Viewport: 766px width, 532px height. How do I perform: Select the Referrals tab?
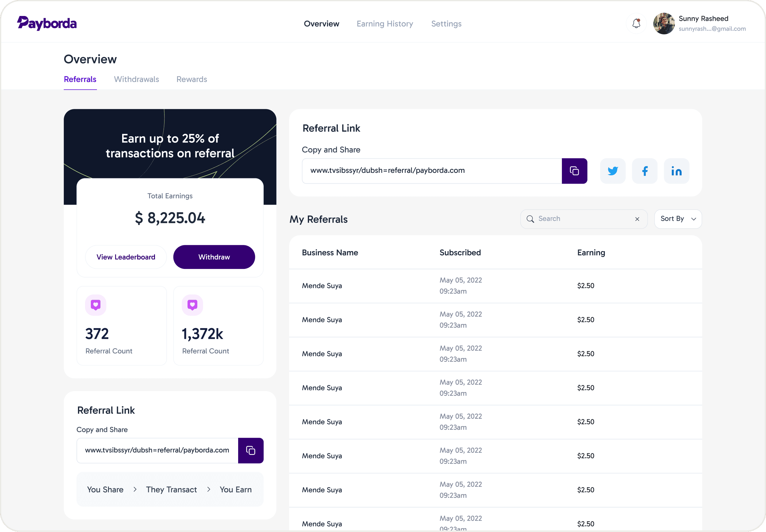(x=80, y=79)
